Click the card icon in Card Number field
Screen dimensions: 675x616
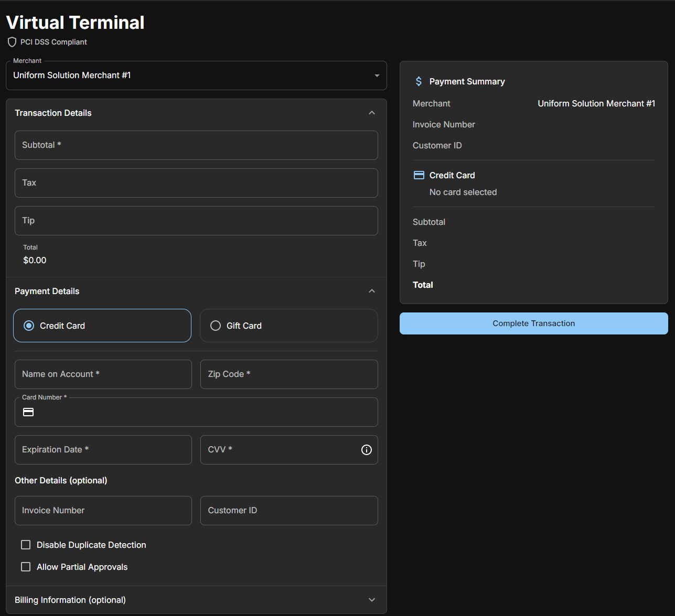pos(28,412)
